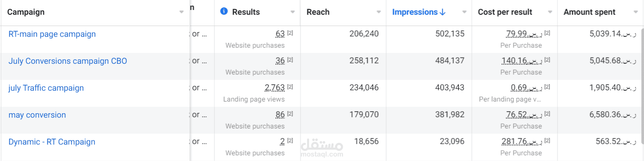Viewport: 644px width, 161px height.
Task: Sort by the Cost per result header
Action: pyautogui.click(x=505, y=12)
